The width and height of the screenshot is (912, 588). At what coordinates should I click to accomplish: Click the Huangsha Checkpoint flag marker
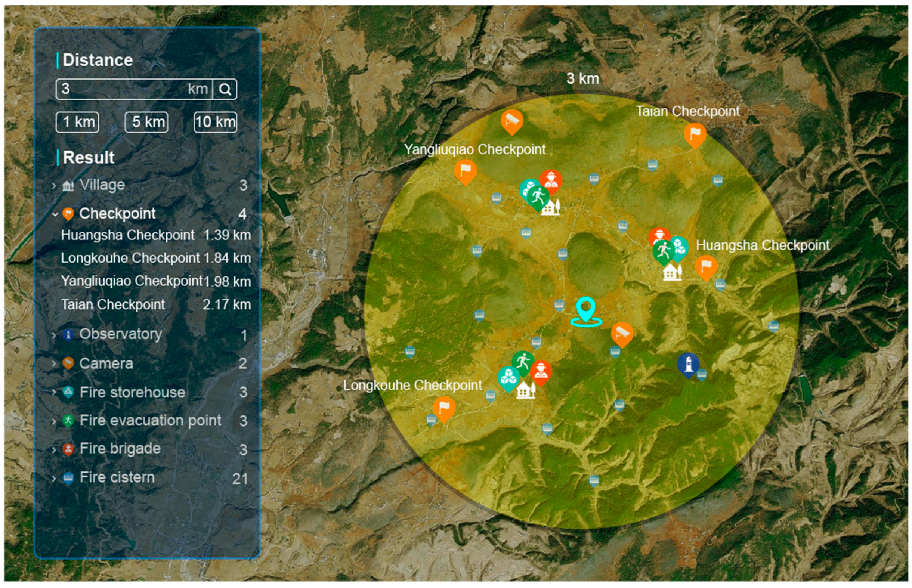706,265
